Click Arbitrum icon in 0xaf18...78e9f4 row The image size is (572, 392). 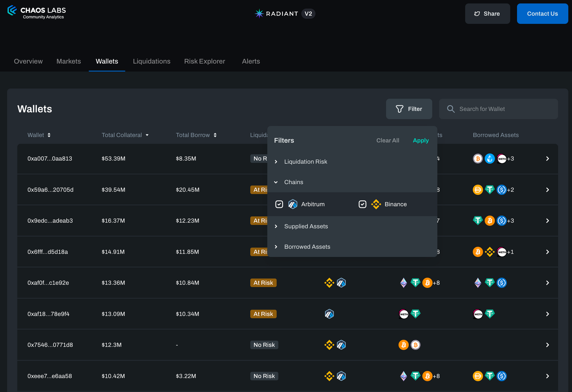[x=329, y=314]
